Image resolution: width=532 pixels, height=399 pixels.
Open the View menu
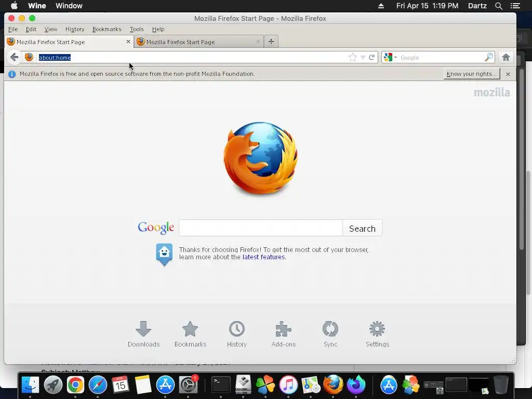pyautogui.click(x=51, y=29)
